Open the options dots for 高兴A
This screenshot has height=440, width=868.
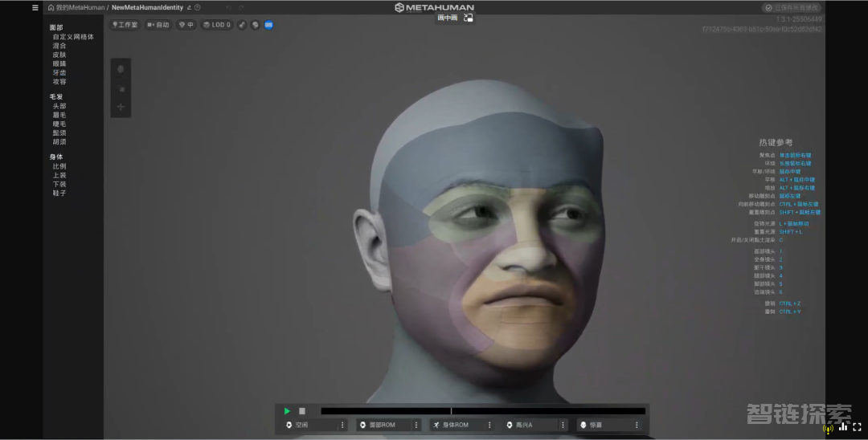pyautogui.click(x=563, y=425)
